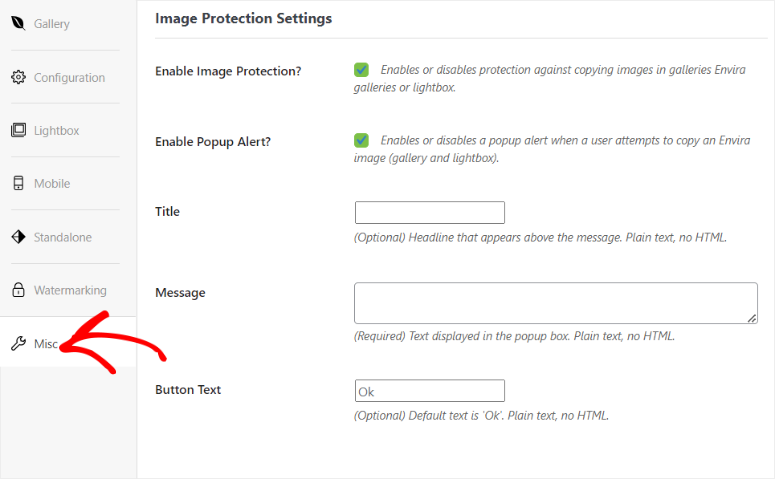Click the Watermarking lock icon
This screenshot has height=479, width=775.
click(18, 290)
